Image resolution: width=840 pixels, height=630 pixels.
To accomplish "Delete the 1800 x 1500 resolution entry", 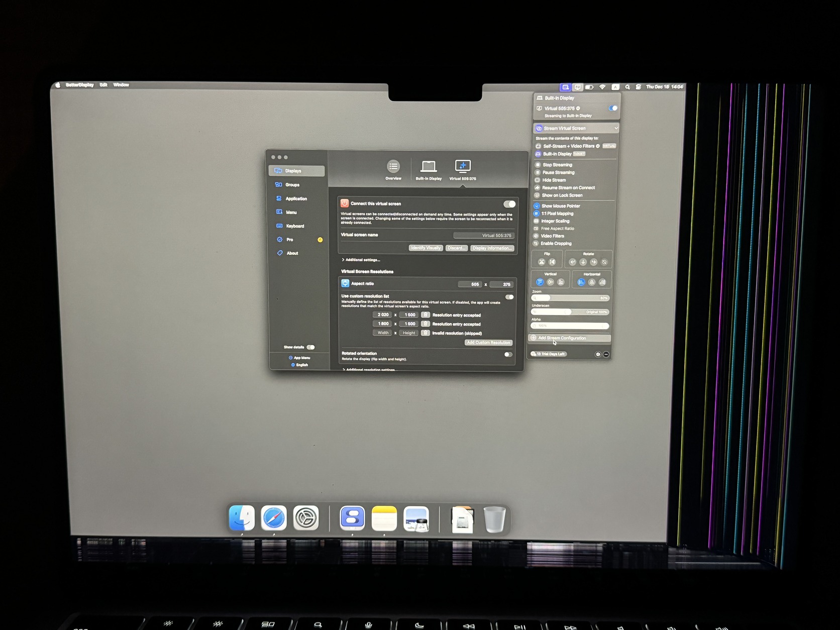I will click(426, 324).
